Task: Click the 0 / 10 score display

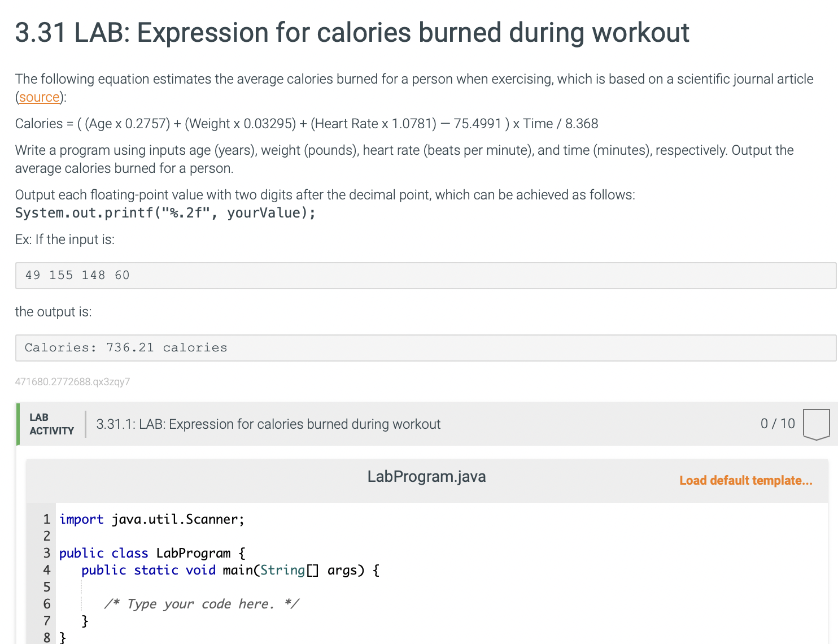Action: tap(778, 423)
